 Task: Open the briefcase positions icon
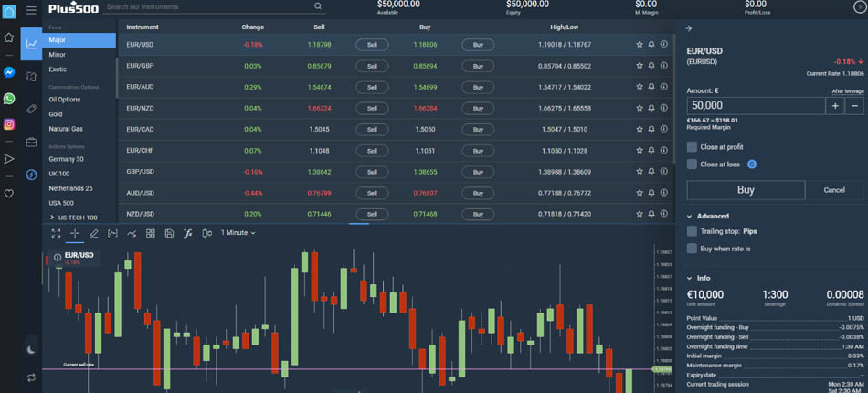(x=32, y=143)
